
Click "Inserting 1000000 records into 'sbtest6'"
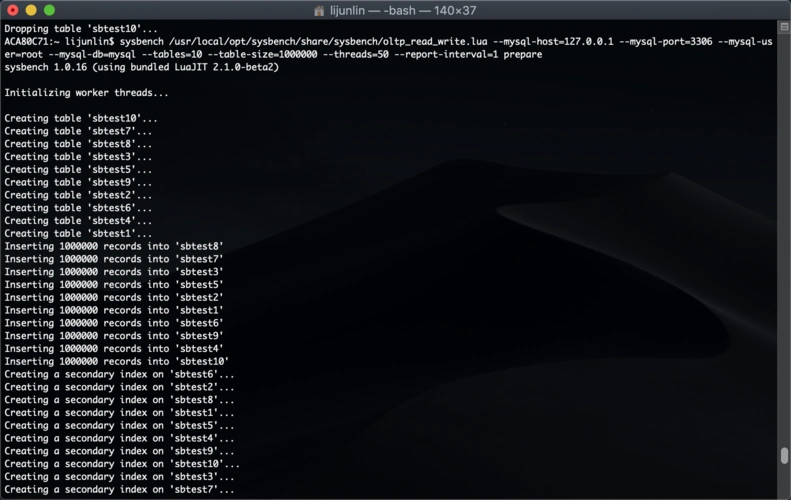click(114, 323)
